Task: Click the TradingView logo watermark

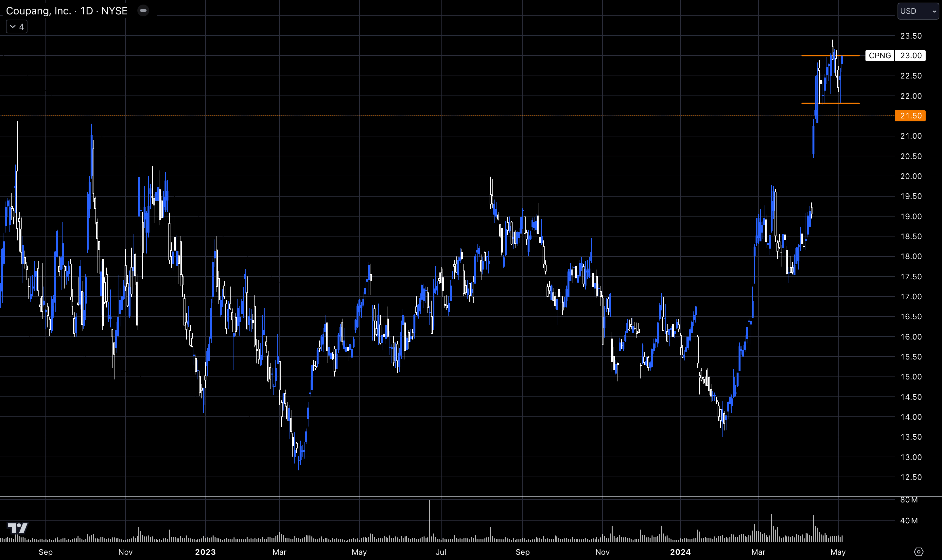Action: point(18,528)
